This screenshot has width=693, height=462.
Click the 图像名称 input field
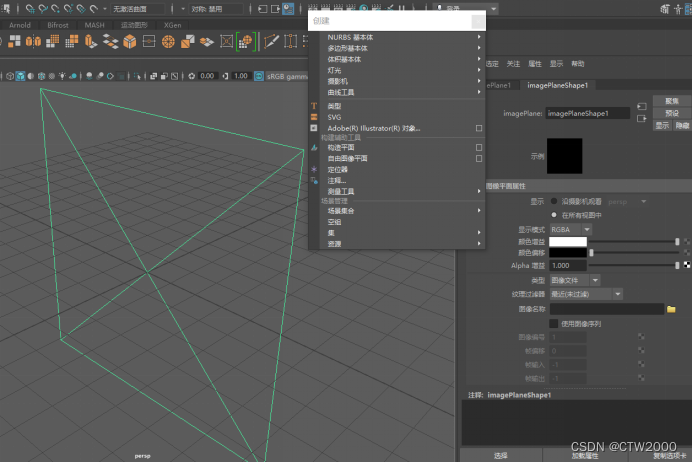[607, 309]
